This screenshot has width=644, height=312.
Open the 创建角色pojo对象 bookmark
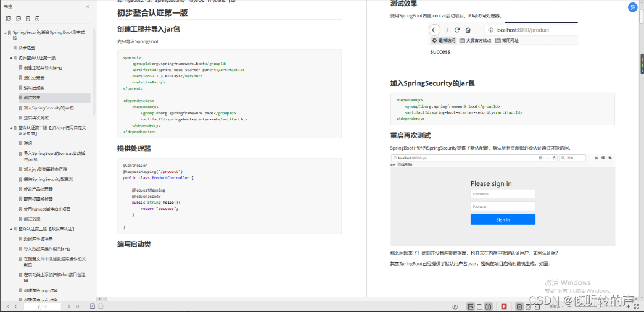[41, 290]
